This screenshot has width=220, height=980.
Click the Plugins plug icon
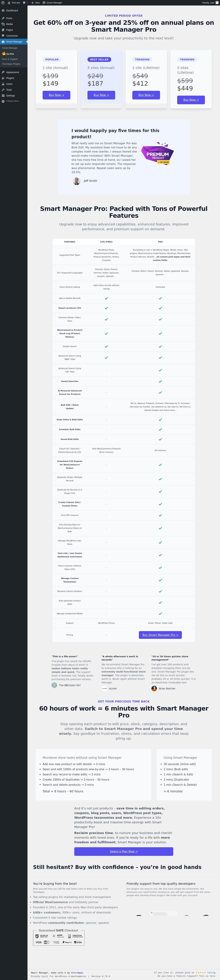(3, 78)
